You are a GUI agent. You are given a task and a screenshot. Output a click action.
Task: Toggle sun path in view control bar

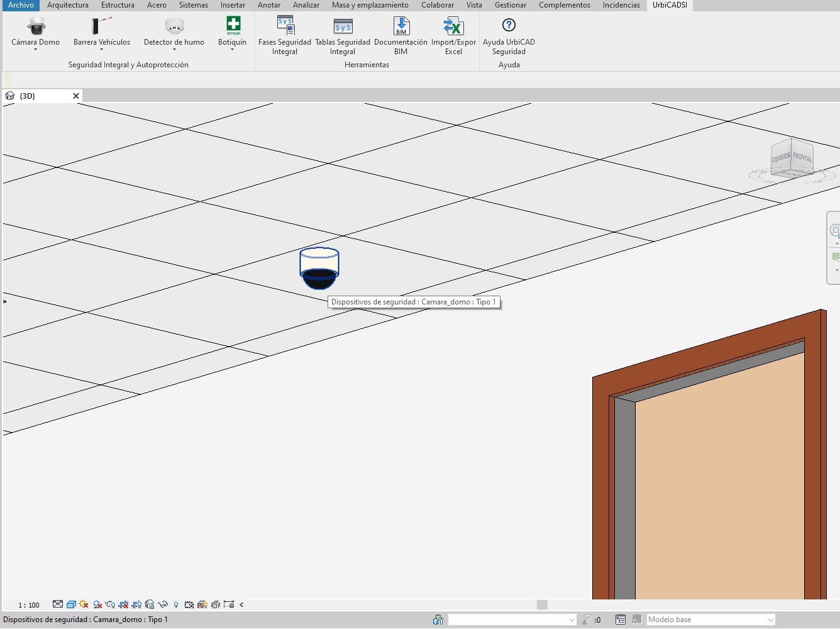tap(84, 604)
